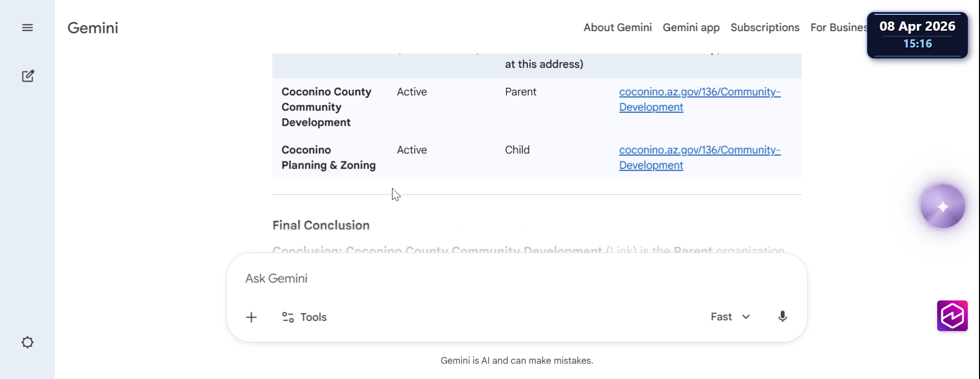Start a new chat with pencil icon
The image size is (980, 379).
point(28,76)
